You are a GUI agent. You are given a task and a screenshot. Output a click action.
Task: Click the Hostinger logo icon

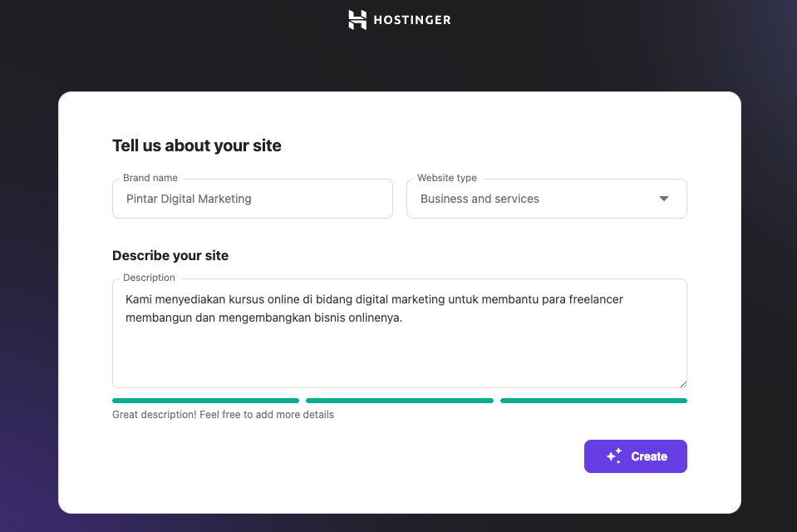point(357,19)
